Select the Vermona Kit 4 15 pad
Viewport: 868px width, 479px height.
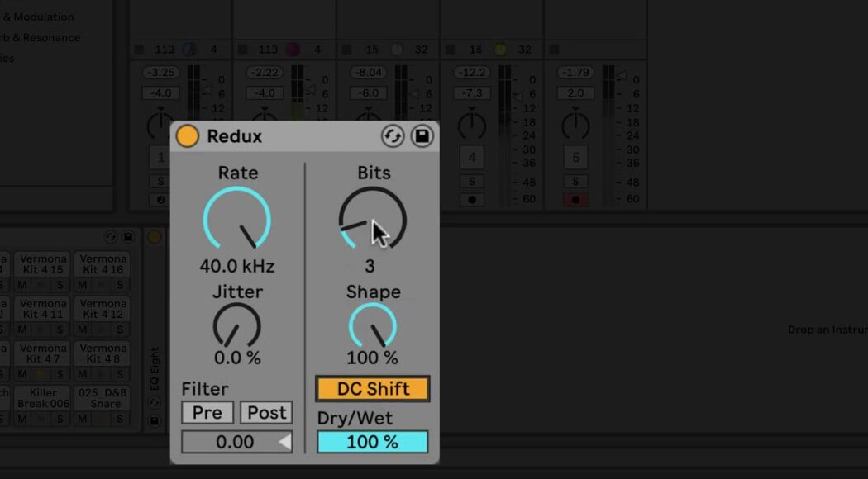(43, 264)
